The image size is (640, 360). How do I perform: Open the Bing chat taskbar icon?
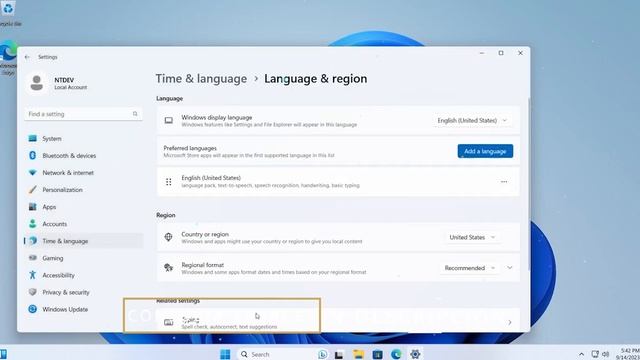[x=322, y=354]
